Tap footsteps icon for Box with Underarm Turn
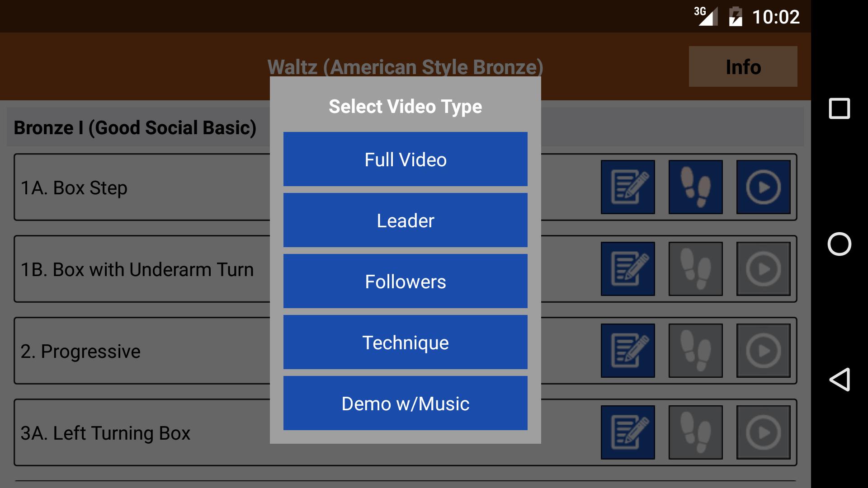 [695, 269]
